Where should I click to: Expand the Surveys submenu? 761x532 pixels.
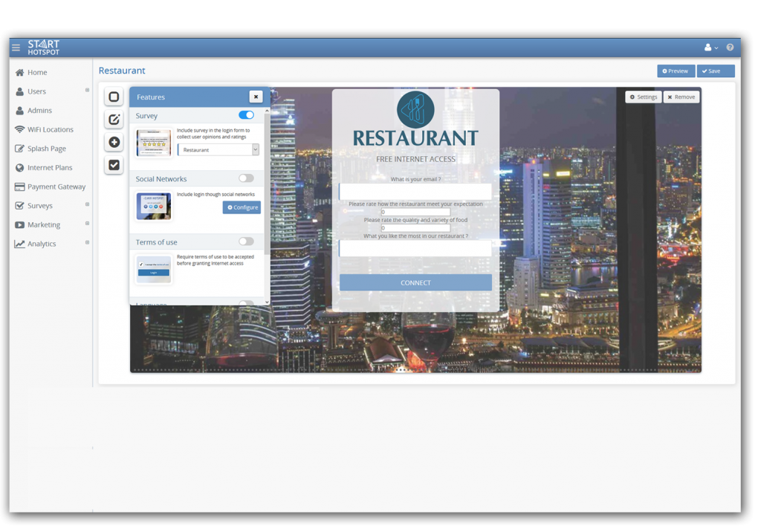pyautogui.click(x=88, y=204)
